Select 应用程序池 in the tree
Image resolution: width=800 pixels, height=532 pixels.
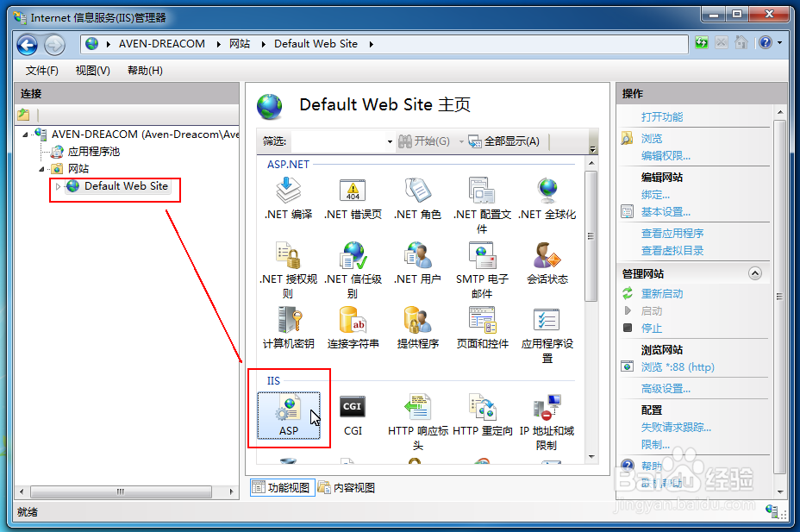tap(94, 152)
